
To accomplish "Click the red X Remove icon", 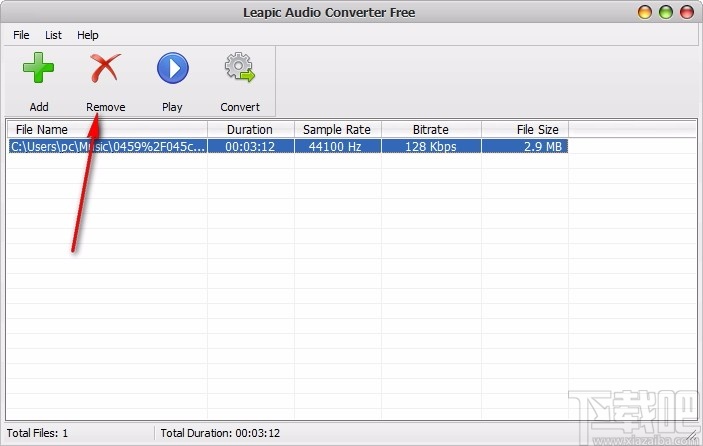I will pyautogui.click(x=105, y=68).
